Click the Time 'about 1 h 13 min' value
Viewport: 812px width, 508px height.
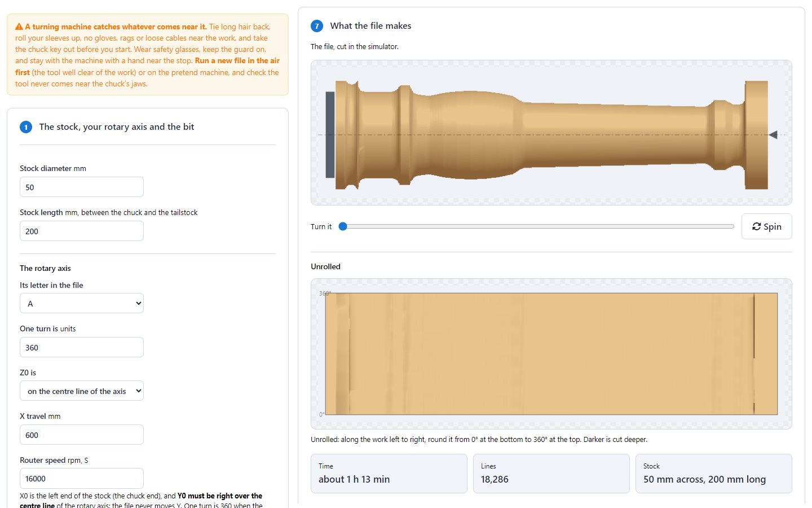[x=354, y=479]
